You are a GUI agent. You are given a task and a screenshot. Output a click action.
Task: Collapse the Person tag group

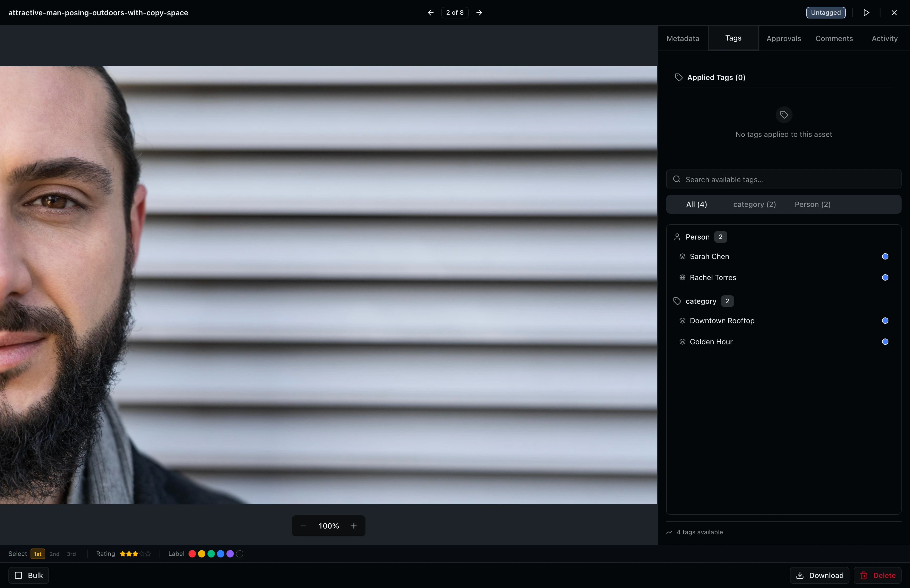click(x=697, y=237)
